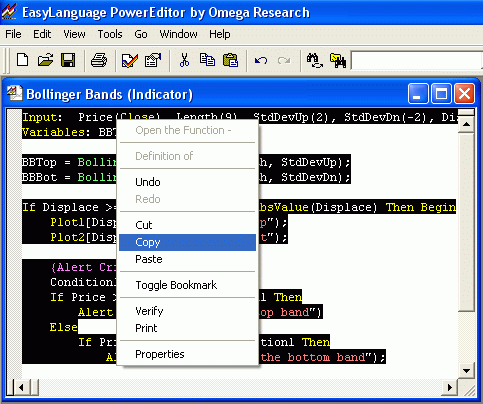This screenshot has height=404, width=483.
Task: Click the window resize grip corner
Action: pyautogui.click(x=469, y=389)
